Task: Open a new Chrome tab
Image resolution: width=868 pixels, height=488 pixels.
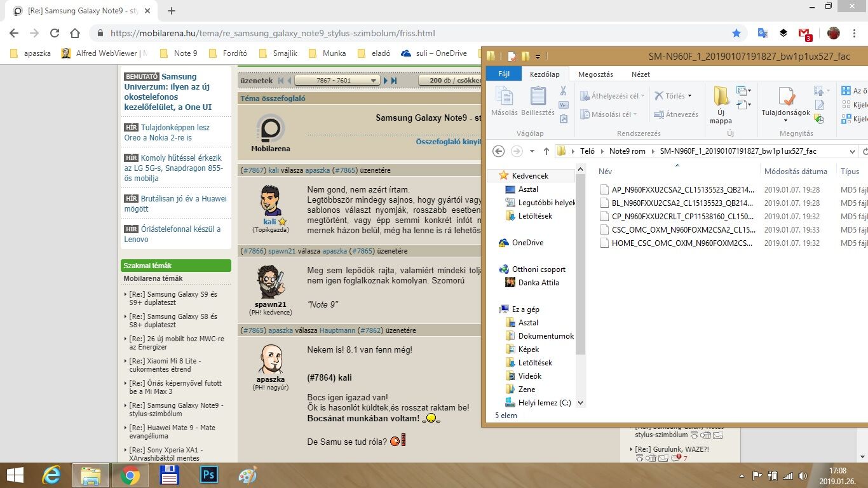Action: (172, 11)
